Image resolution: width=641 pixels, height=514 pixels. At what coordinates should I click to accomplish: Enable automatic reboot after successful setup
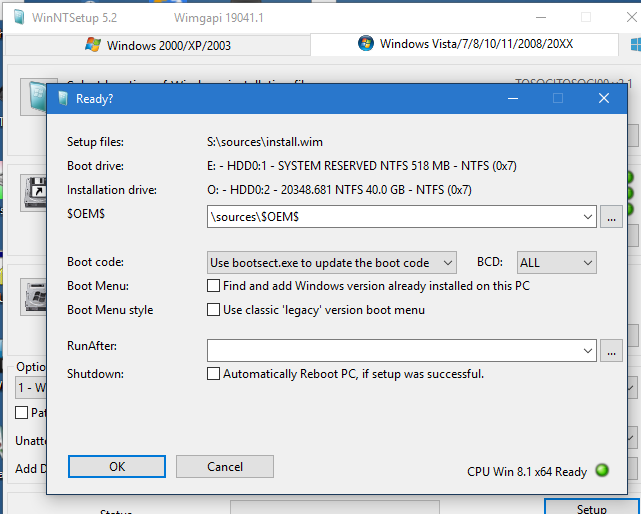(x=213, y=373)
